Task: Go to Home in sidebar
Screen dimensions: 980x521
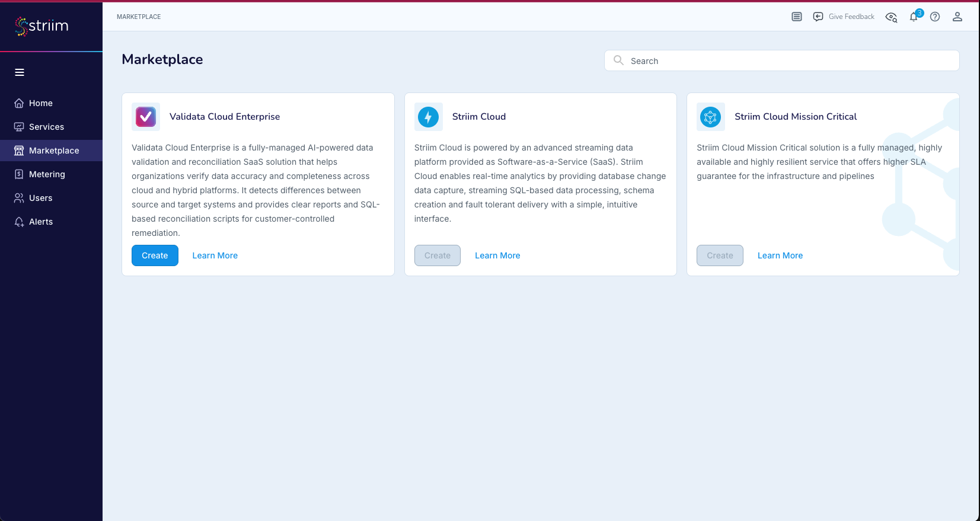Action: click(x=51, y=103)
